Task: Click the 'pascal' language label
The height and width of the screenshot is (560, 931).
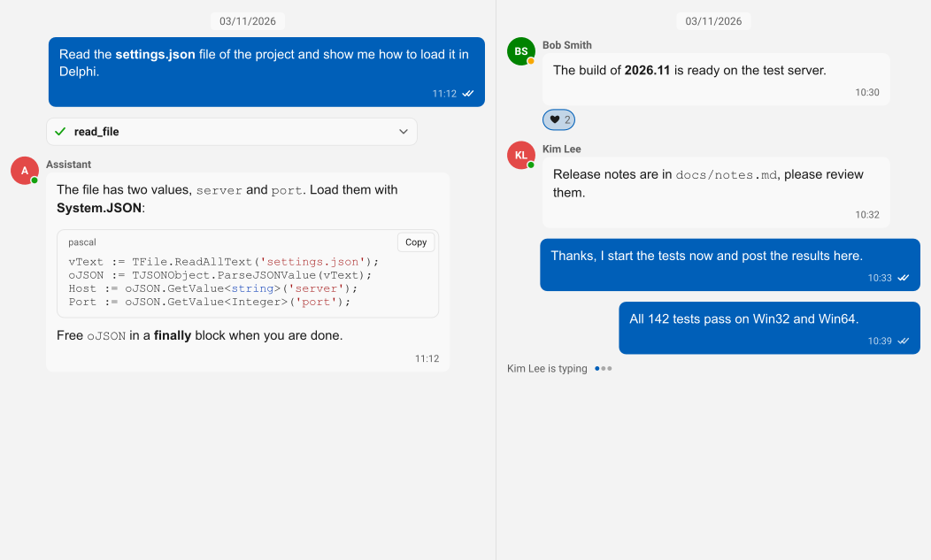Action: point(82,242)
